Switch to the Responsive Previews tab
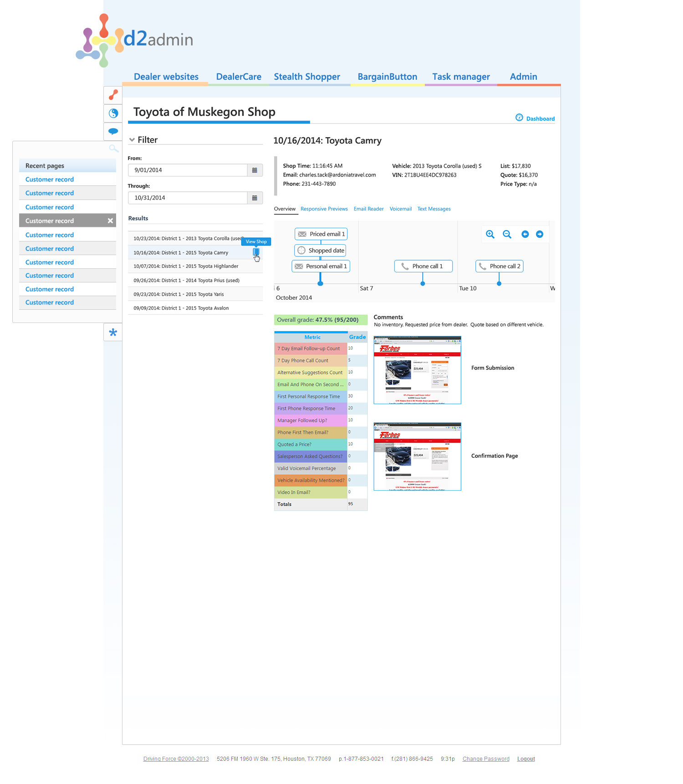The width and height of the screenshot is (683, 784). pos(324,209)
